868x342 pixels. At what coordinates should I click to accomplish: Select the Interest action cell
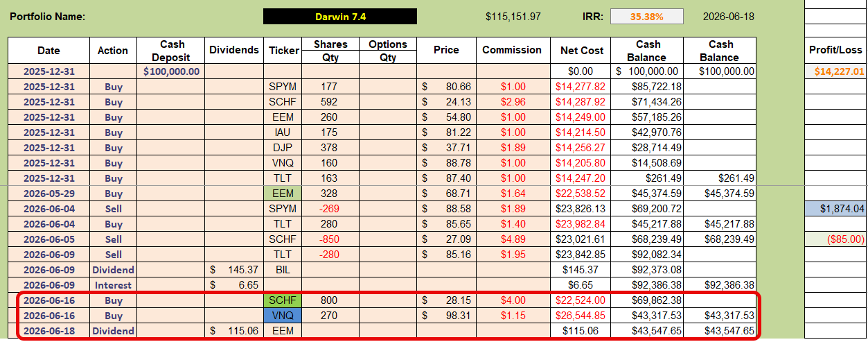pos(113,285)
